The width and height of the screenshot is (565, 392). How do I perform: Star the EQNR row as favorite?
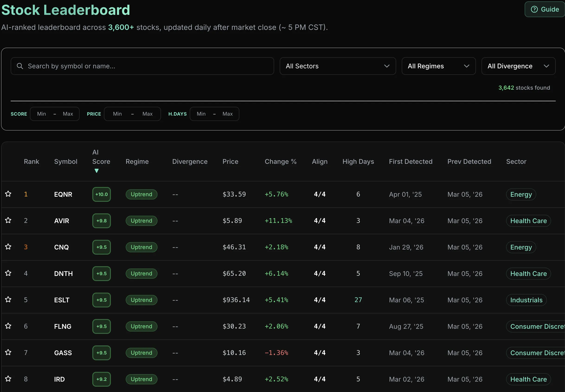pyautogui.click(x=8, y=194)
